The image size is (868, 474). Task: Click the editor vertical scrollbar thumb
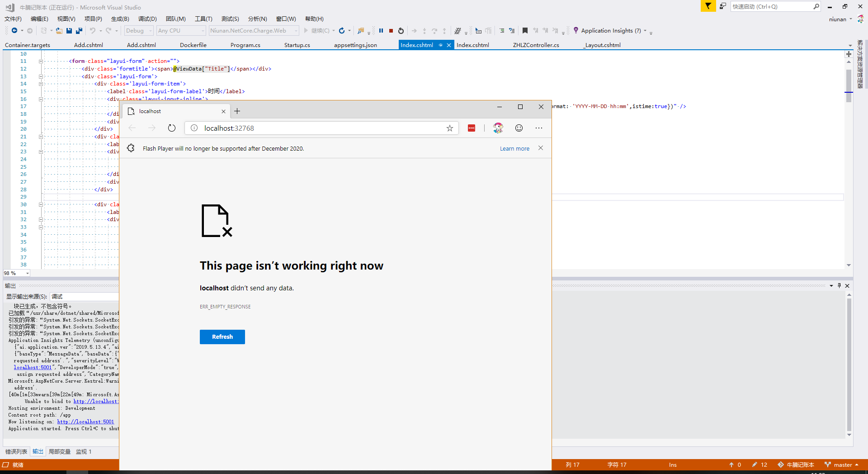tap(849, 86)
